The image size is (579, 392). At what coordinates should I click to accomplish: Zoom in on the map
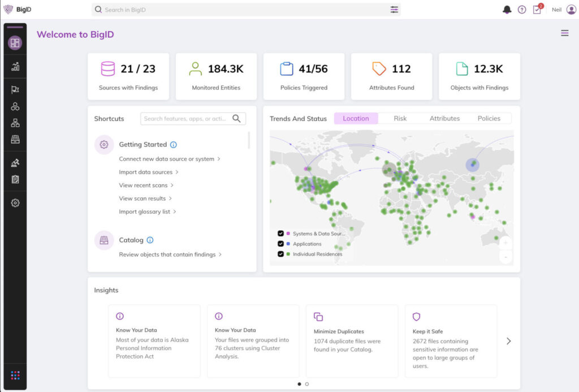point(505,243)
